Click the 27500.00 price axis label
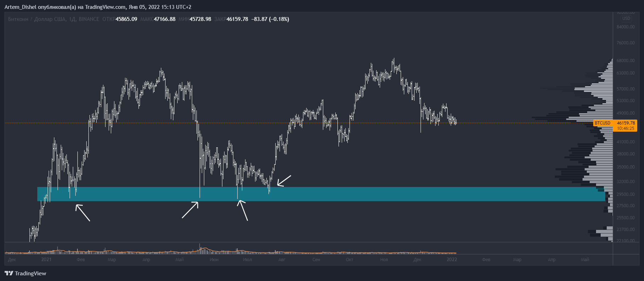 coord(626,206)
